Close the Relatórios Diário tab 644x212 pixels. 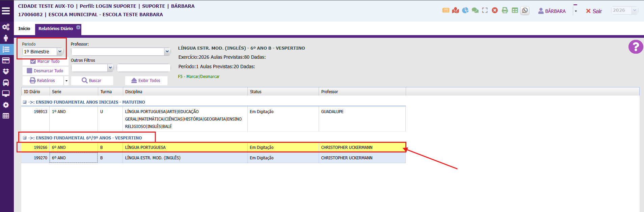(x=78, y=27)
